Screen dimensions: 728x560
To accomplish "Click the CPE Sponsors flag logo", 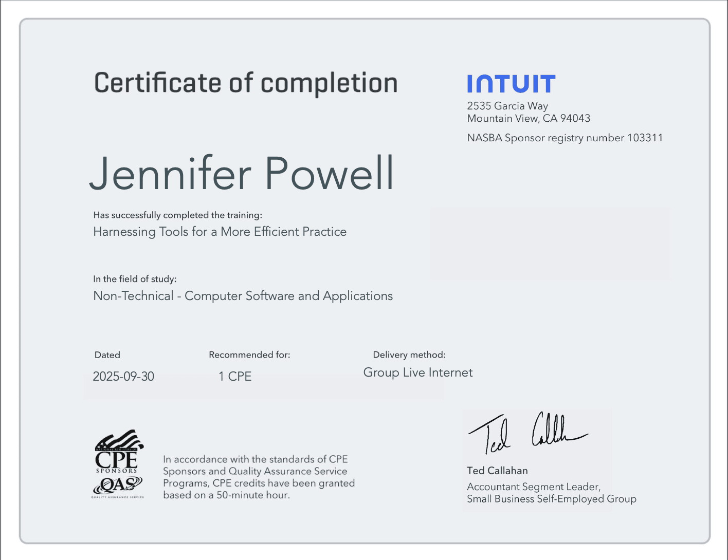I will click(118, 452).
